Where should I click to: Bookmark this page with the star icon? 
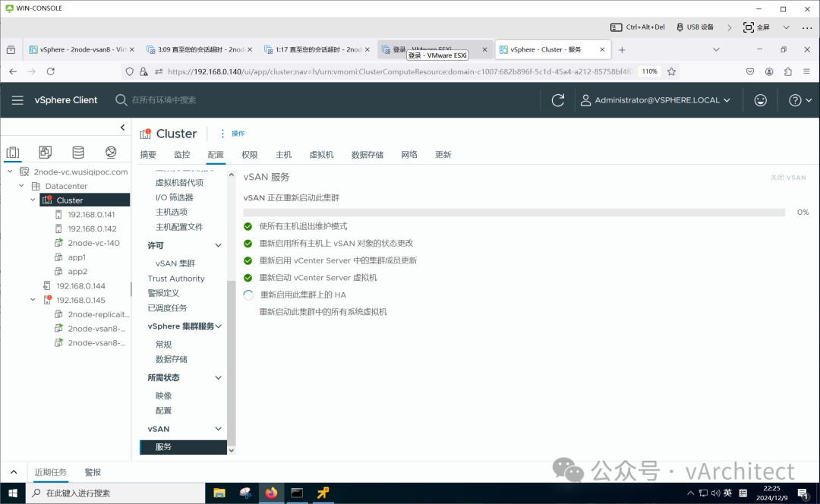[671, 71]
